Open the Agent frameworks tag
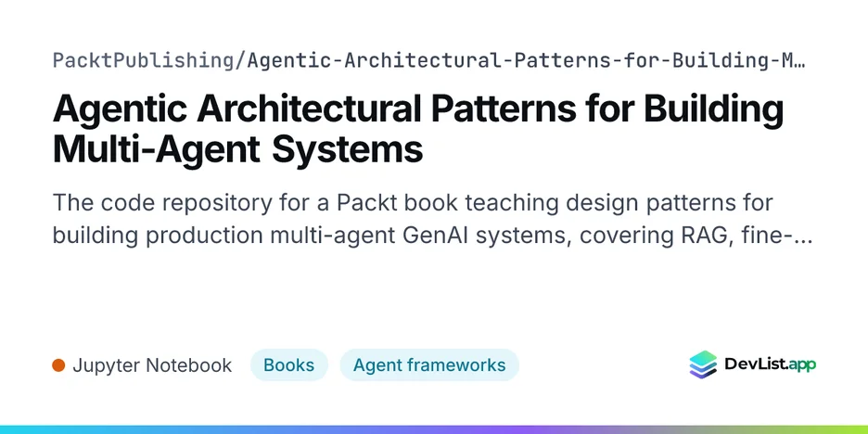The height and width of the screenshot is (434, 868). click(x=429, y=365)
